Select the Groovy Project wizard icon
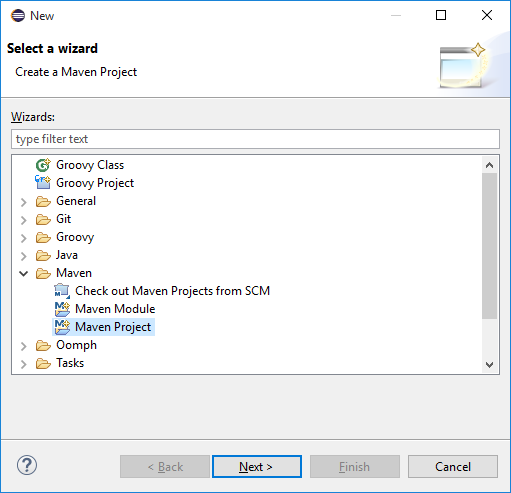511x493 pixels. pyautogui.click(x=43, y=183)
